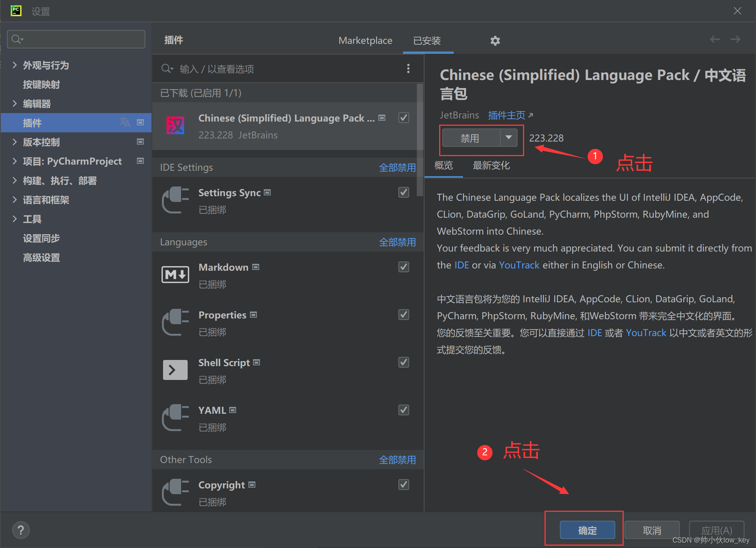Image resolution: width=756 pixels, height=548 pixels.
Task: Toggle the Shell Script plugin checkbox
Action: click(x=403, y=362)
